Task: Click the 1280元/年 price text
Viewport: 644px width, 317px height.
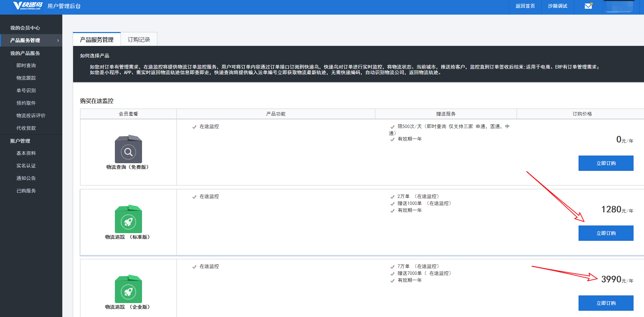Action: pyautogui.click(x=617, y=209)
